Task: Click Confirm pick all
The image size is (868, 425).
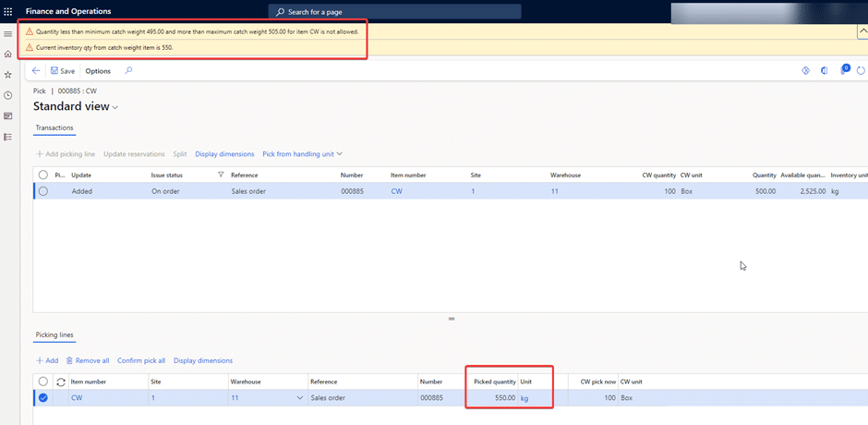Action: (141, 360)
